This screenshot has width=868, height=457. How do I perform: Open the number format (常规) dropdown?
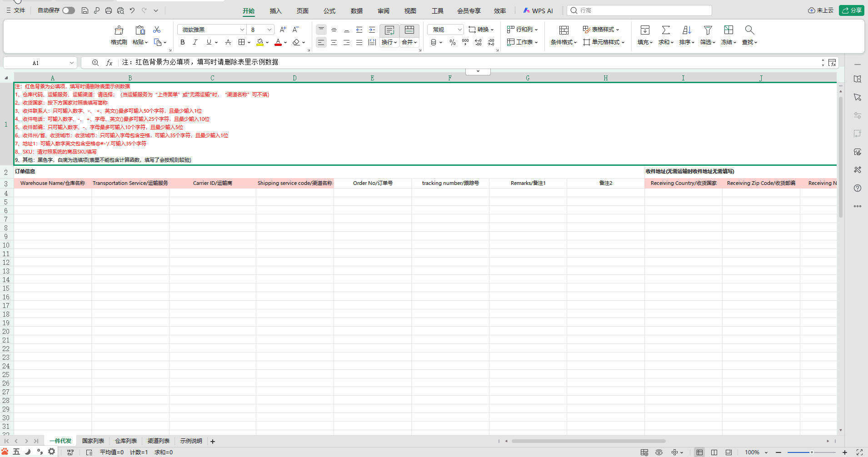[459, 30]
